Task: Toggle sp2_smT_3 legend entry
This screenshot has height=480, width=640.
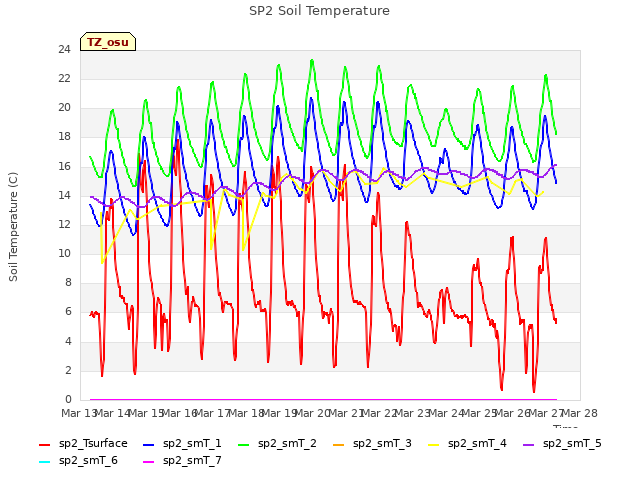Action: click(372, 444)
